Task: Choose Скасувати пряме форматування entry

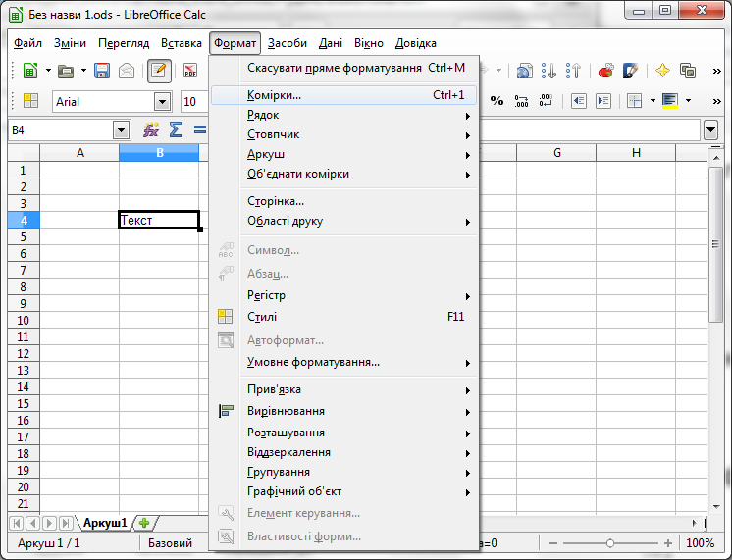Action: coord(344,68)
